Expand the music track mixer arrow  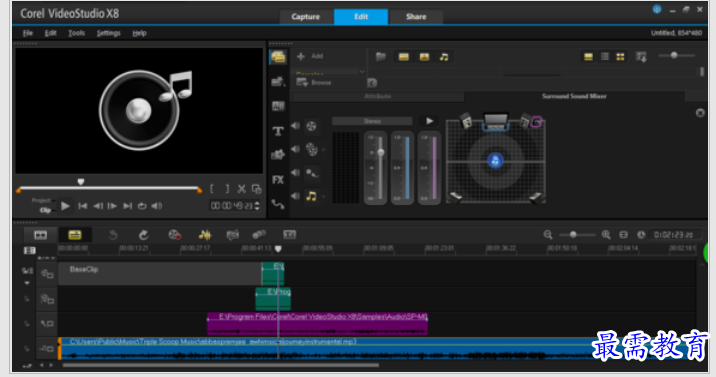pyautogui.click(x=324, y=197)
